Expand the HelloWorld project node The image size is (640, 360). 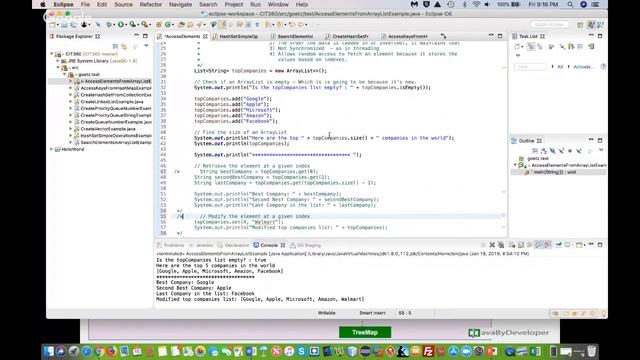pyautogui.click(x=51, y=149)
